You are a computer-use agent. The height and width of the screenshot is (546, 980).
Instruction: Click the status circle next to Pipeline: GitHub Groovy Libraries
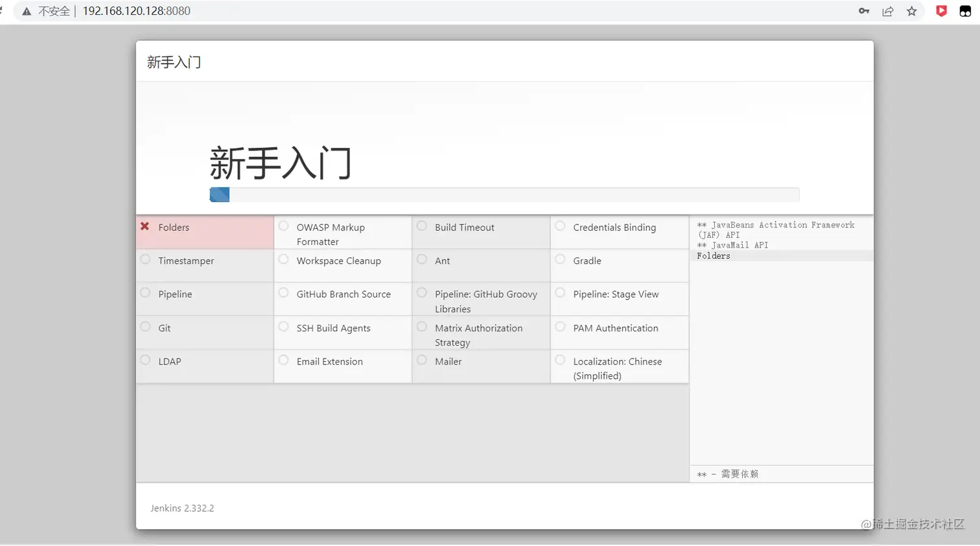click(x=422, y=293)
